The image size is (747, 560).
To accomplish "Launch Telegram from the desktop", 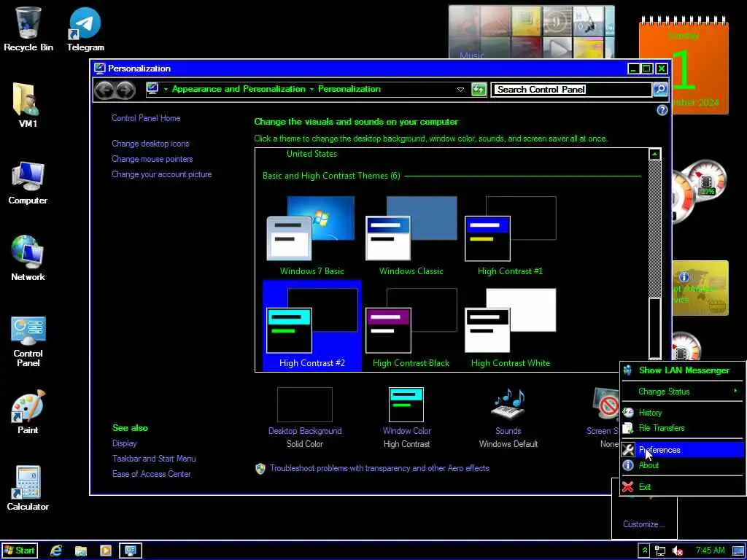I will [85, 28].
